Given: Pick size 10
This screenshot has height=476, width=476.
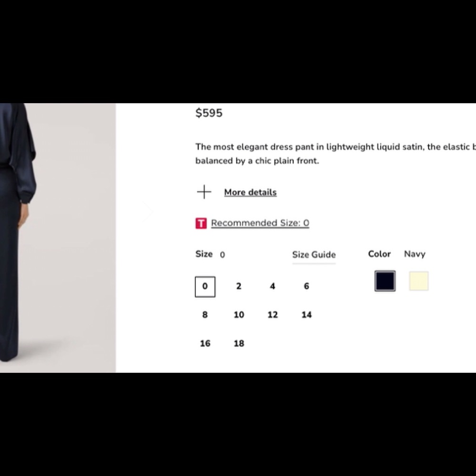Looking at the screenshot, I should tap(239, 315).
